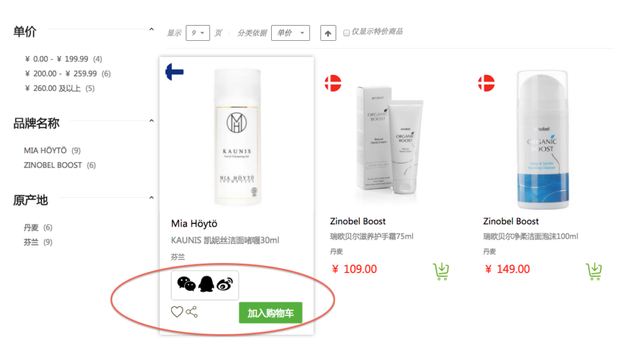Filter by origin 丹麦
This screenshot has height=341, width=644.
pyautogui.click(x=31, y=227)
